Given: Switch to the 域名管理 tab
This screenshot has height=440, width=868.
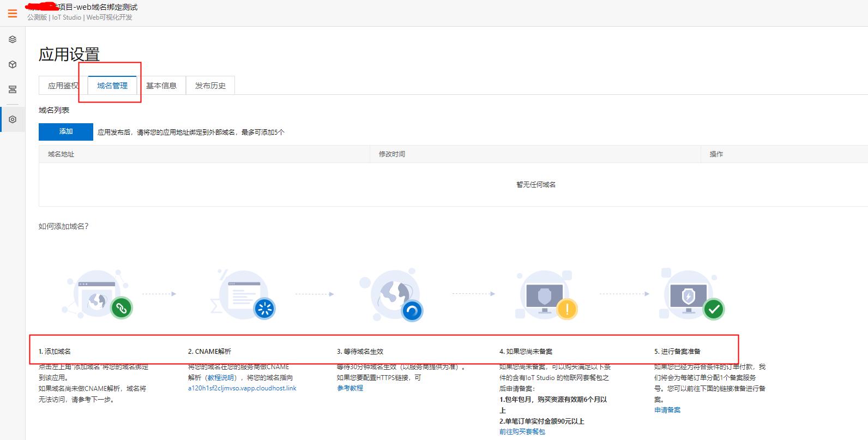Looking at the screenshot, I should pos(112,86).
